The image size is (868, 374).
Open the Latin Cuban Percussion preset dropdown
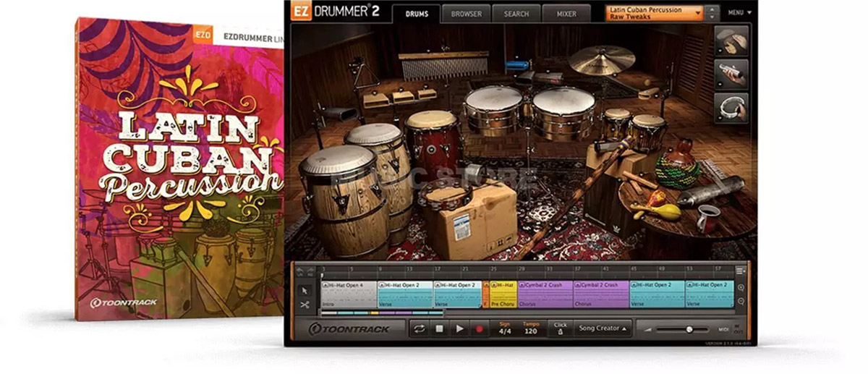tap(655, 13)
